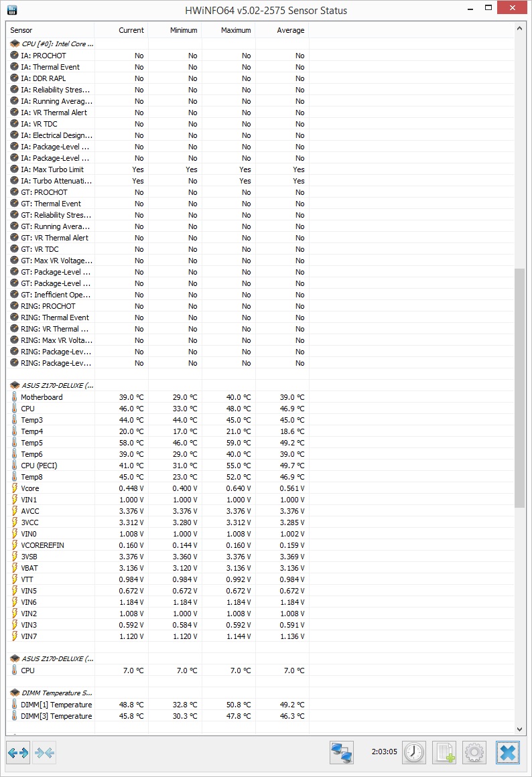Close the window with red X button
The image size is (532, 777).
pyautogui.click(x=513, y=7)
